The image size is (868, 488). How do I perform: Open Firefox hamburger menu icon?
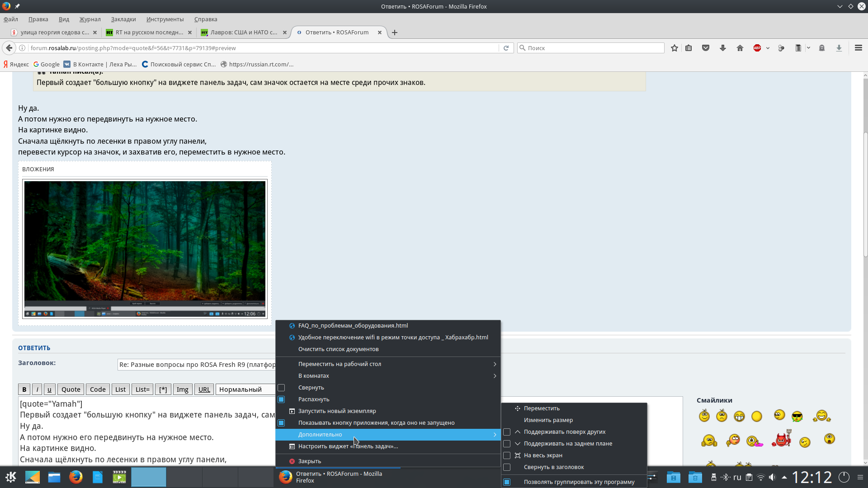click(859, 48)
